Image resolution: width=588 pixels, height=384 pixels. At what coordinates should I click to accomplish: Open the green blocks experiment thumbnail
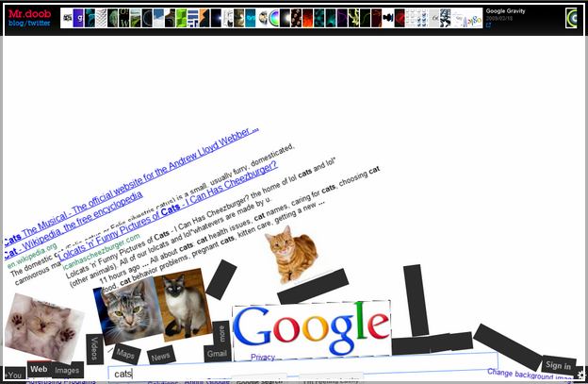(182, 18)
